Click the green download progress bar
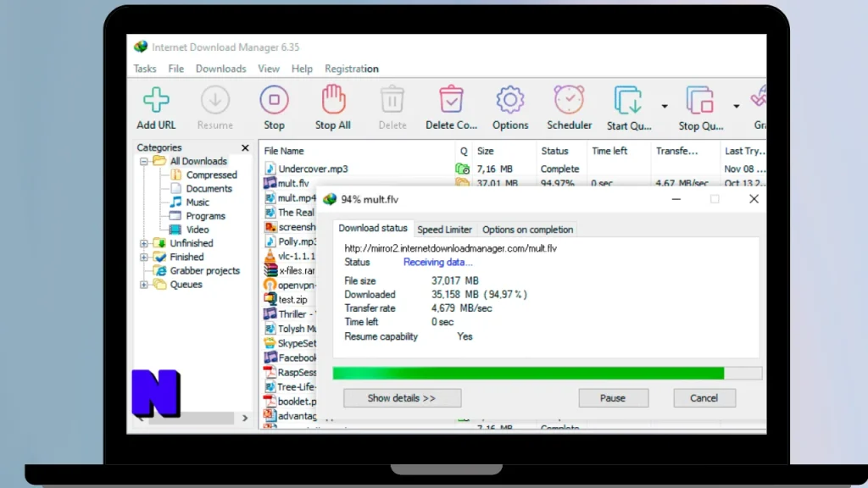This screenshot has width=868, height=488. click(x=528, y=373)
